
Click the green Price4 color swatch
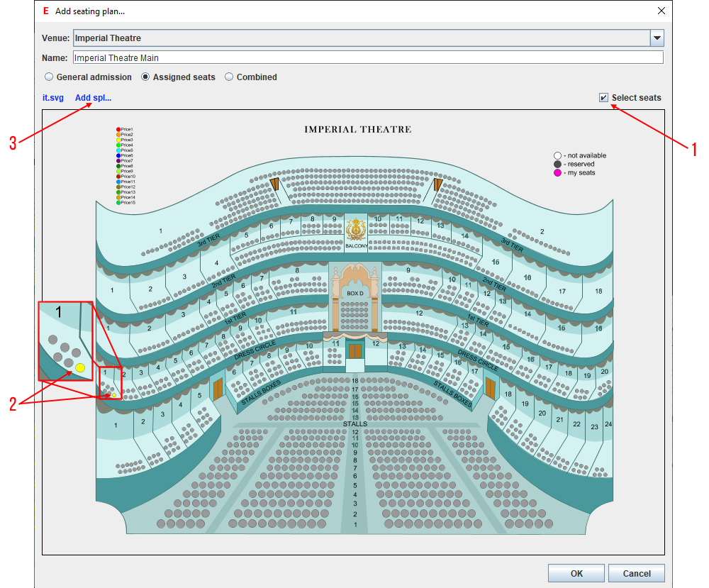[118, 145]
